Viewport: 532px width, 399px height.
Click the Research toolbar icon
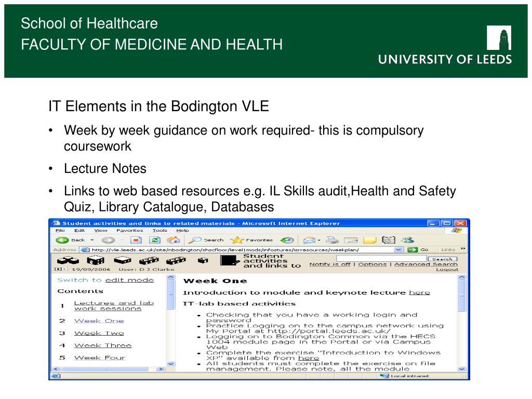[389, 240]
